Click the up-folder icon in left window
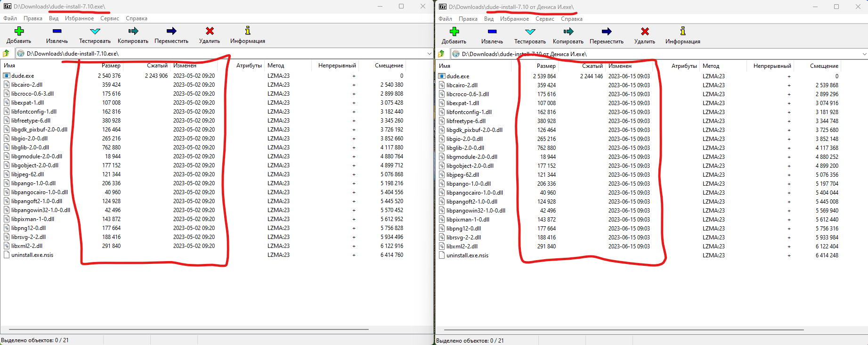The width and height of the screenshot is (868, 345). click(x=6, y=53)
